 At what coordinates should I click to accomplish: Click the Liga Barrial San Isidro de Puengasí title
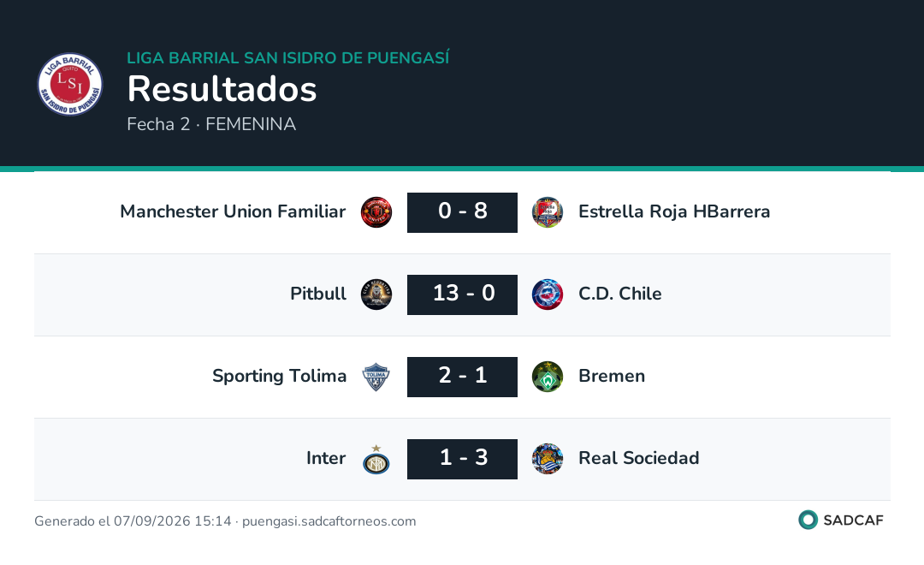[x=288, y=58]
